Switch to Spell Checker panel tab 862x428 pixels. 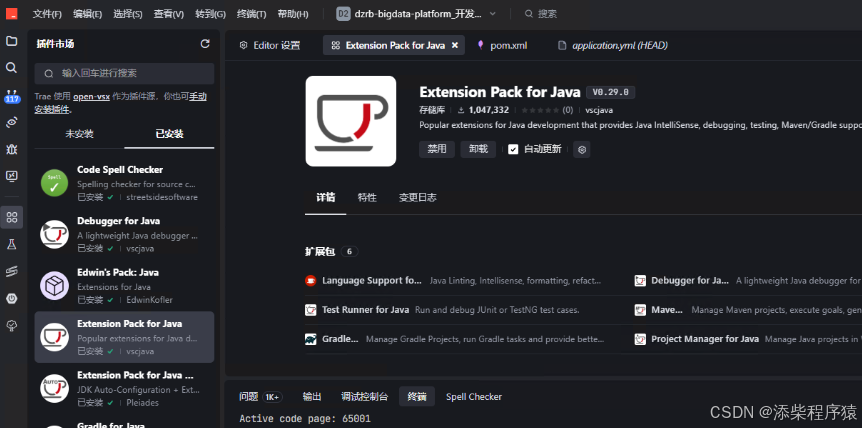[474, 397]
